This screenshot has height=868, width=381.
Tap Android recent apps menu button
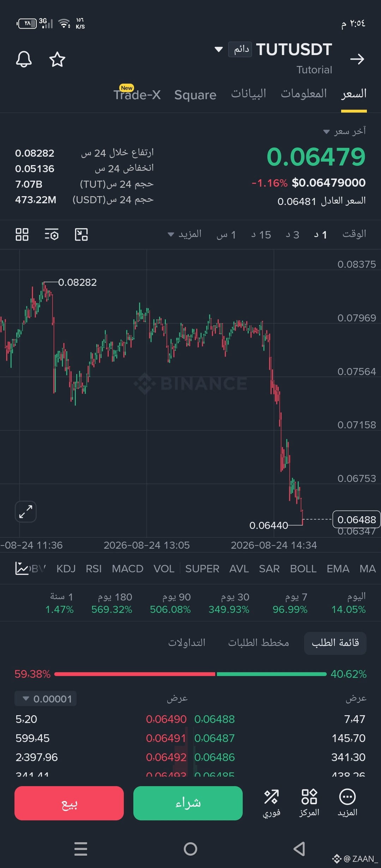tap(81, 849)
